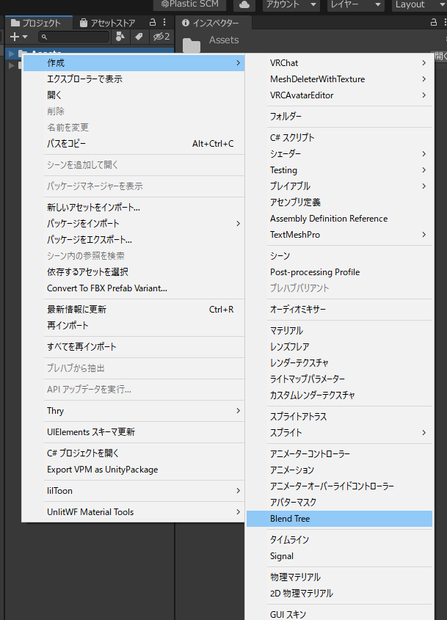
Task: Select 最新情報に更新 menu item
Action: click(x=134, y=309)
